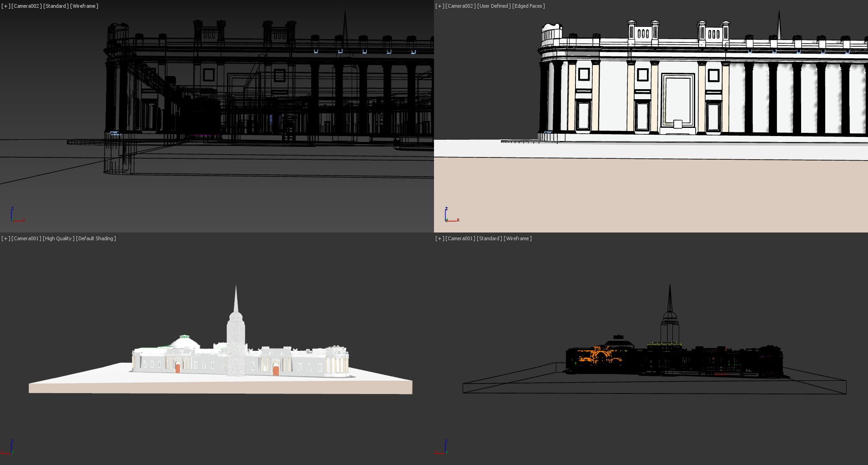
Task: Click the Camera001 label in the Wireframe viewport
Action: pos(460,238)
